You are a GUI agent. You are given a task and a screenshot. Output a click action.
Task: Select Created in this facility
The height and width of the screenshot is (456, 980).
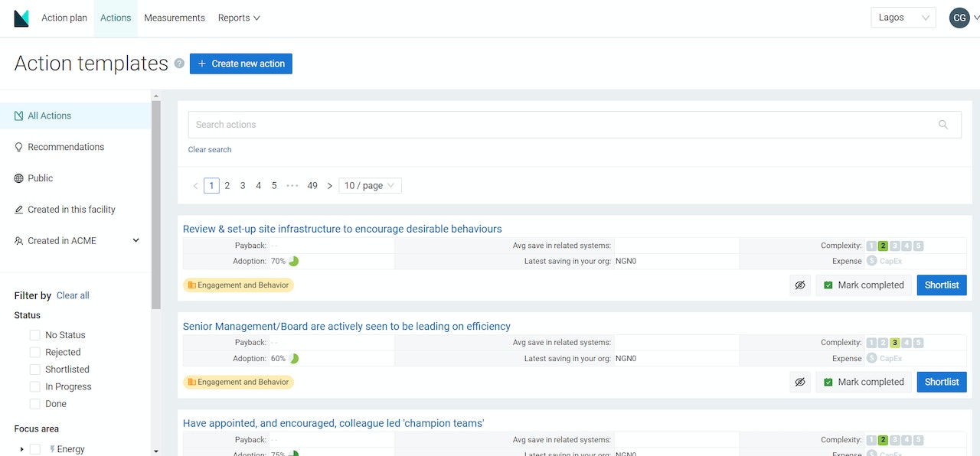point(75,210)
